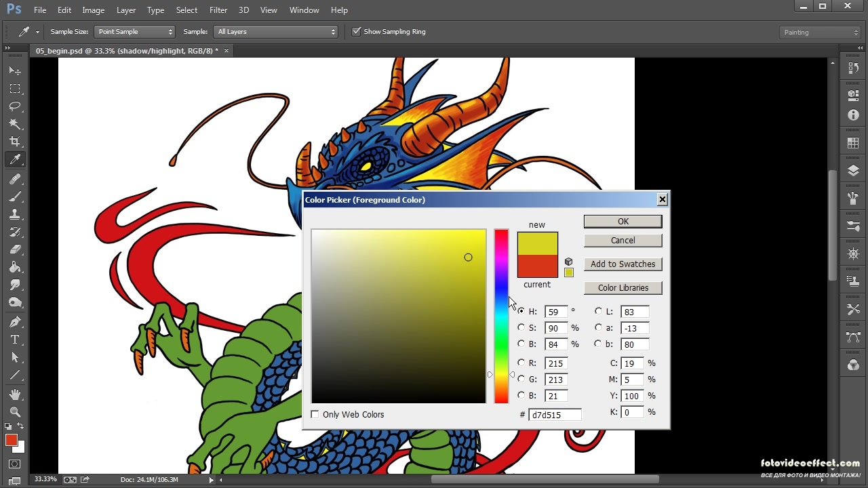Image resolution: width=868 pixels, height=488 pixels.
Task: Select the History Brush tool
Action: 15,232
